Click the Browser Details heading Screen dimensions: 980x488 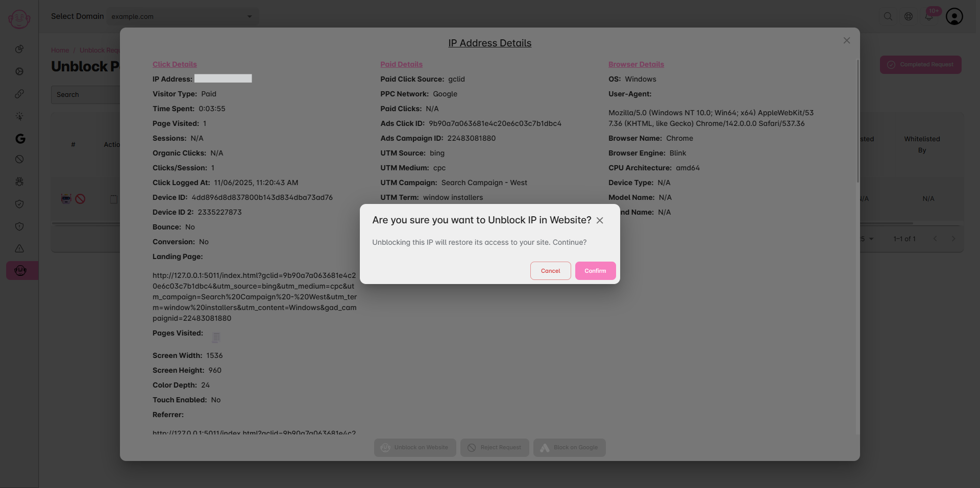(x=636, y=64)
